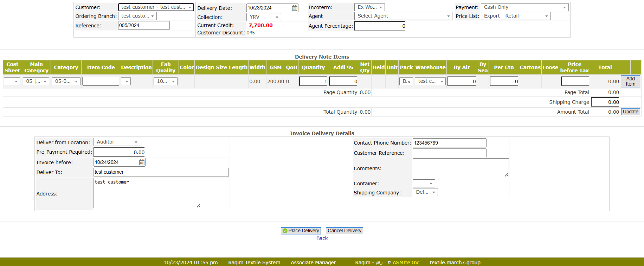The width and height of the screenshot is (644, 266).
Task: Follow the Back link
Action: (322, 238)
